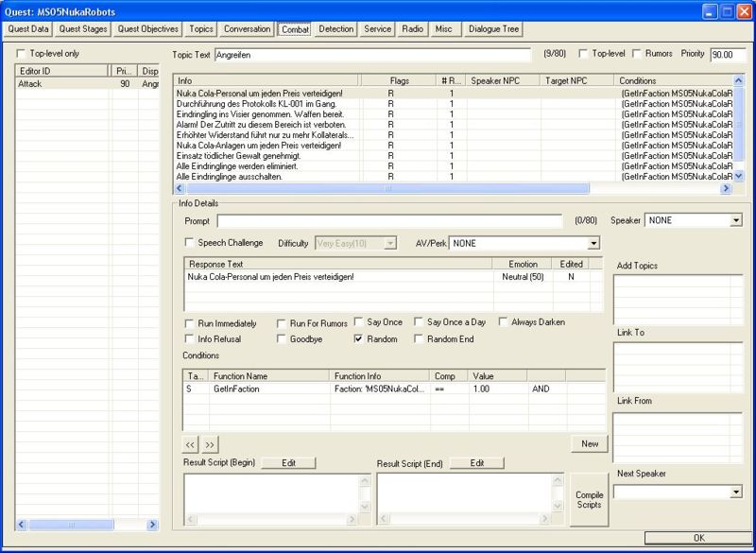Enable the Top-level only checkbox
Screen dimensions: 756x553
tap(21, 54)
